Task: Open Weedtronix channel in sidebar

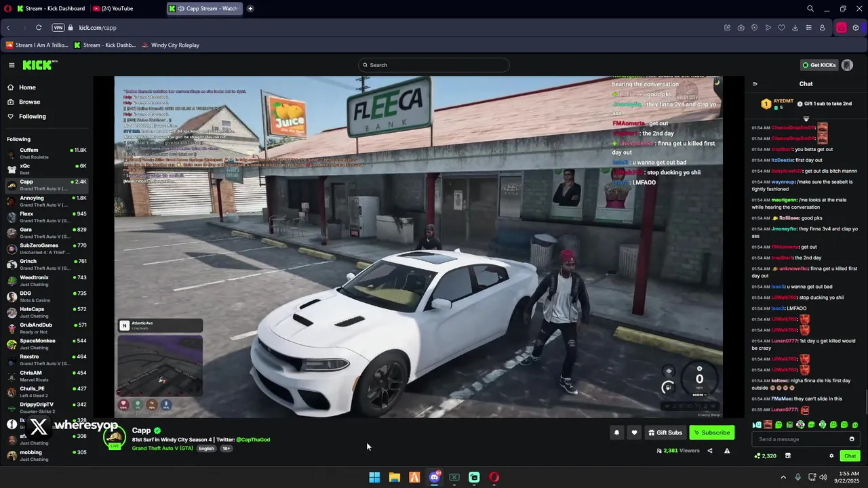Action: click(x=46, y=281)
